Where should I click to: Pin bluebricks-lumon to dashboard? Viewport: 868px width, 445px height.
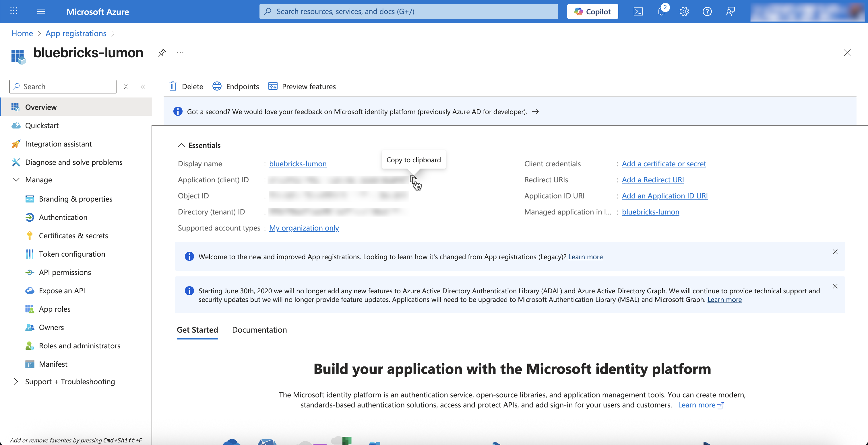162,53
